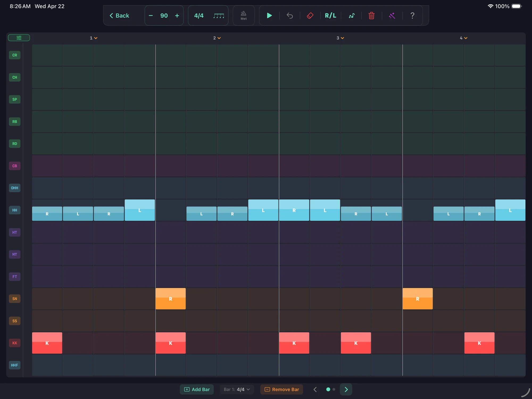Image resolution: width=532 pixels, height=399 pixels.
Task: Toggle accented hi-hat L note before beat 2
Action: 140,210
